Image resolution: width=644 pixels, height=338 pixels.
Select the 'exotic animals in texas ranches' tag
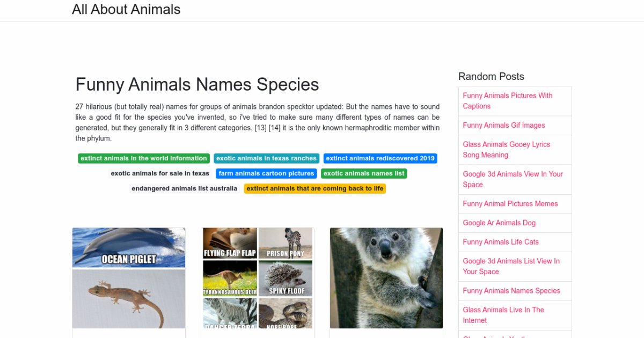(x=266, y=158)
